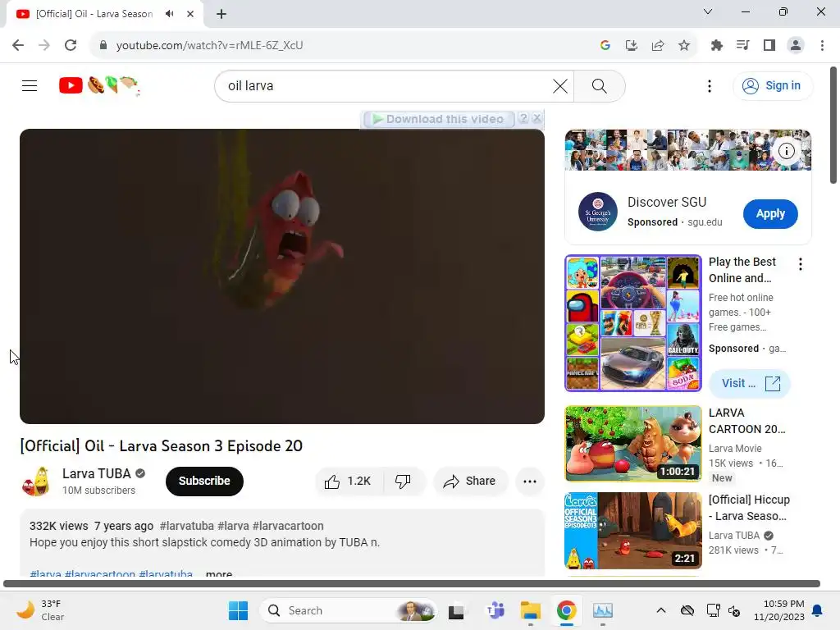Share this page from address bar
840x630 pixels.
click(x=658, y=46)
